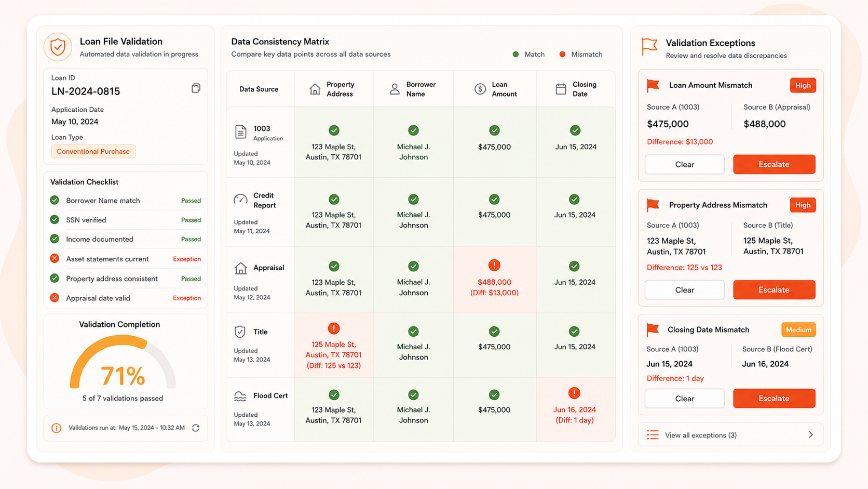Click the Appraisal loan amount mismatch alert icon

[494, 265]
